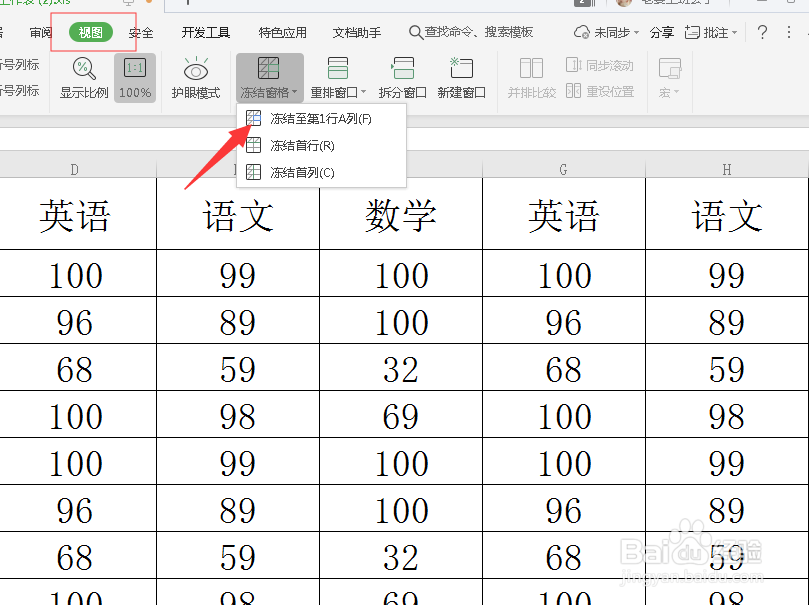Click the 未同步 cloud sync status

[606, 32]
